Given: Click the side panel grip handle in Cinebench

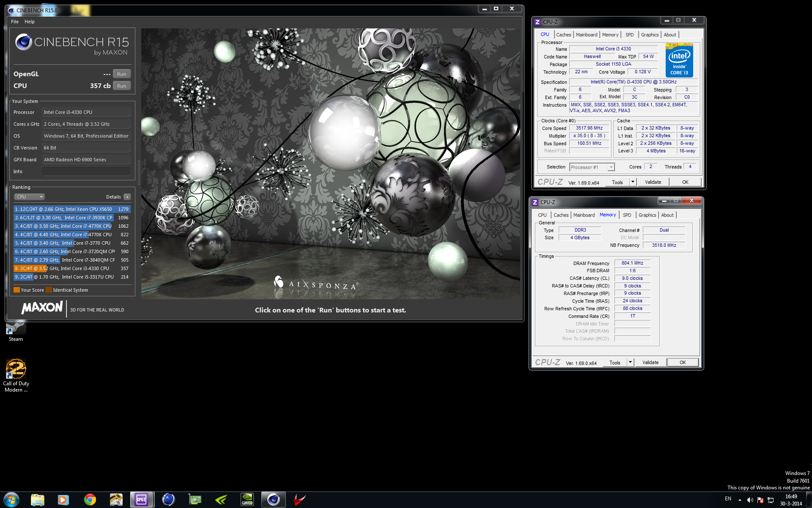Looking at the screenshot, I should click(x=139, y=172).
